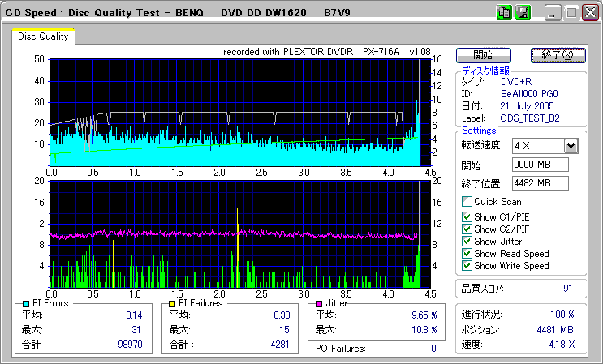
Task: Click the 終了 exit button
Action: pos(557,55)
